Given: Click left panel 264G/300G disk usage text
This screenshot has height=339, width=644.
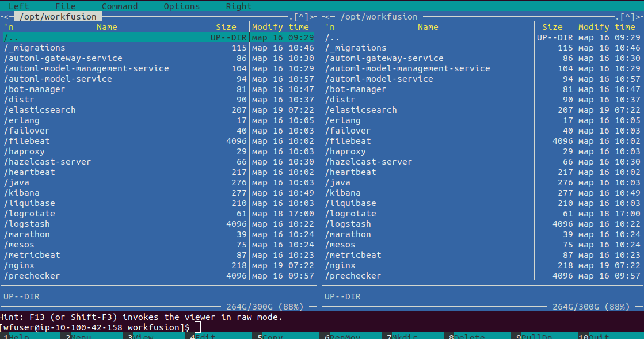Looking at the screenshot, I should coord(265,307).
